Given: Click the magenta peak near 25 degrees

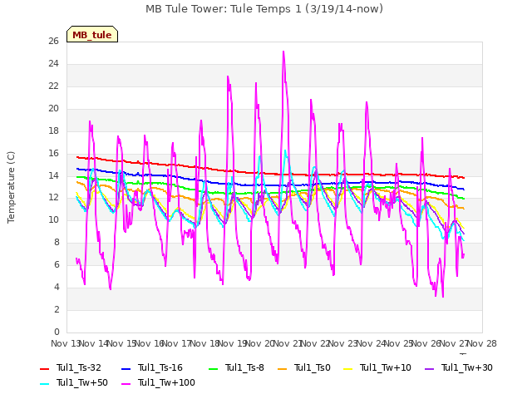Looking at the screenshot, I should (283, 52).
